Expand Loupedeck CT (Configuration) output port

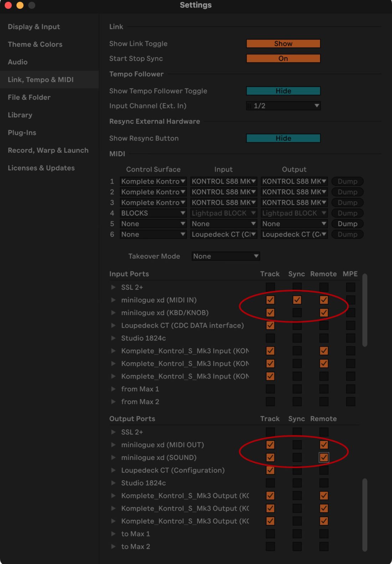coord(113,470)
